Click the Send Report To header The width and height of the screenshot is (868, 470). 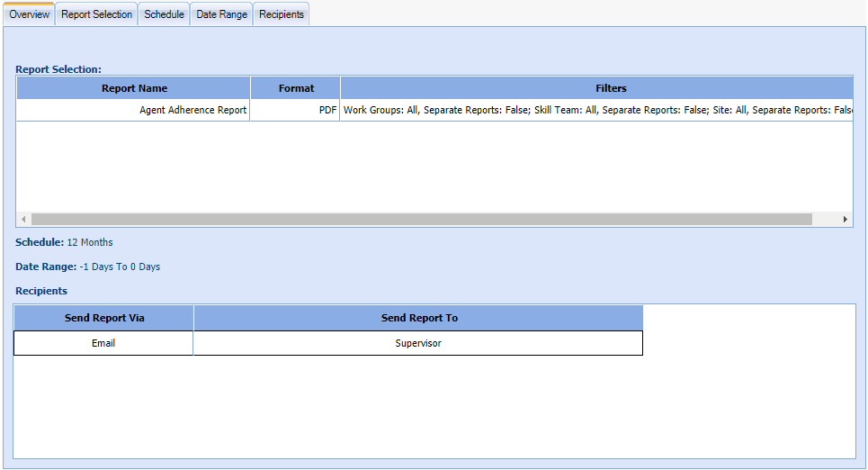point(419,318)
